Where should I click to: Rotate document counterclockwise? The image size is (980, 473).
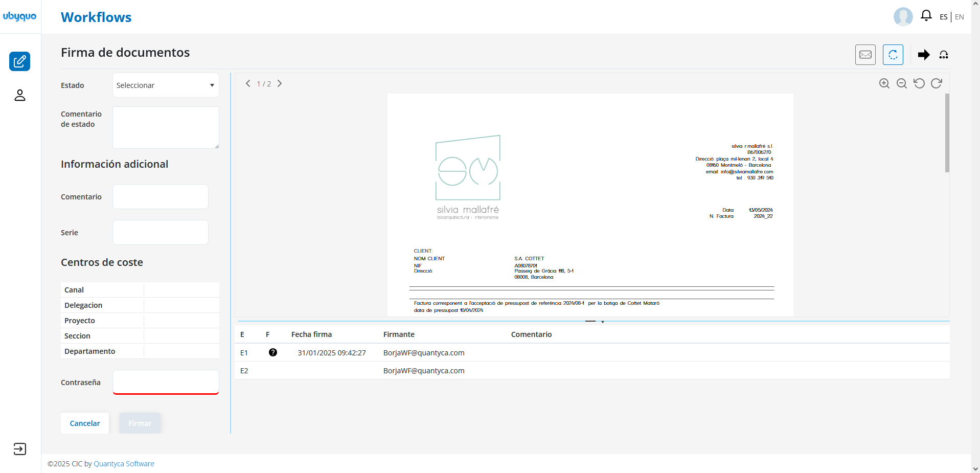click(x=919, y=83)
